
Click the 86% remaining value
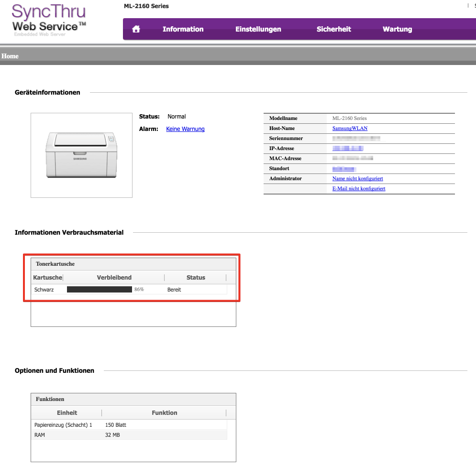click(139, 290)
